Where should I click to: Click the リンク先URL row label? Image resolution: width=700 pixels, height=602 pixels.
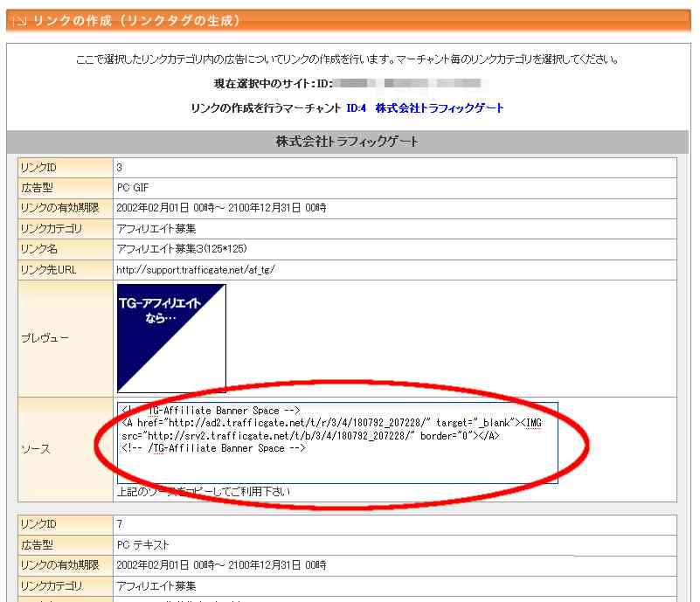48,269
